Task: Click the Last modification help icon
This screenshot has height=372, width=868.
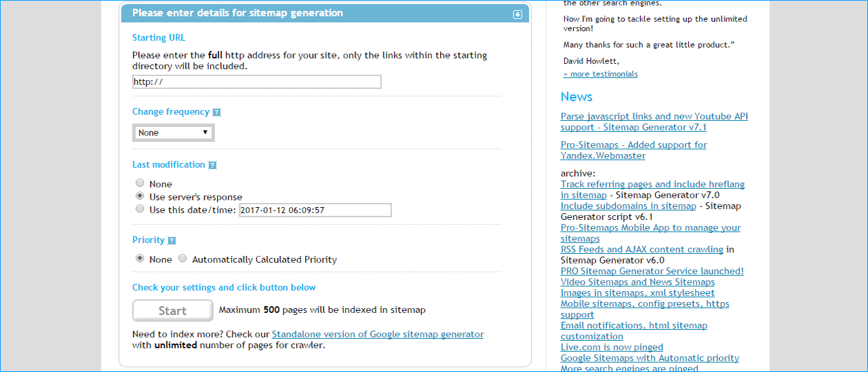Action: pos(212,165)
